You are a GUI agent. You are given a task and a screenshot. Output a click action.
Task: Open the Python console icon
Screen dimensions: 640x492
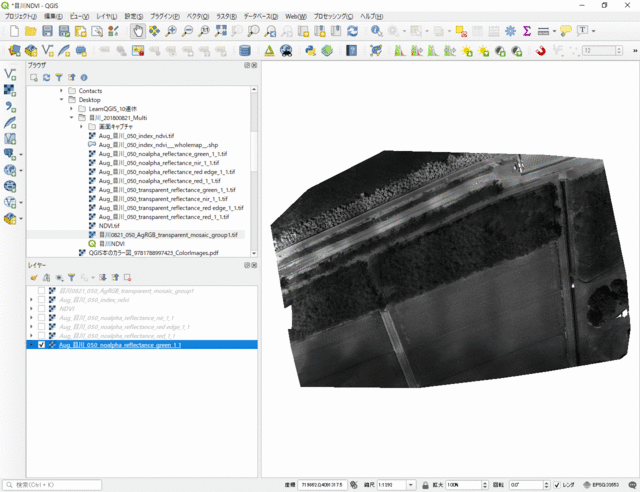point(310,51)
